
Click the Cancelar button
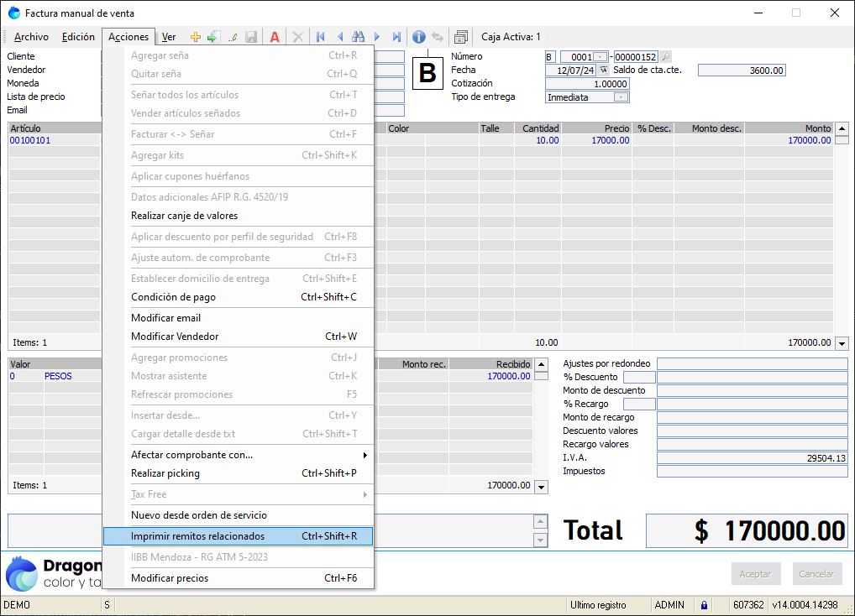[816, 574]
